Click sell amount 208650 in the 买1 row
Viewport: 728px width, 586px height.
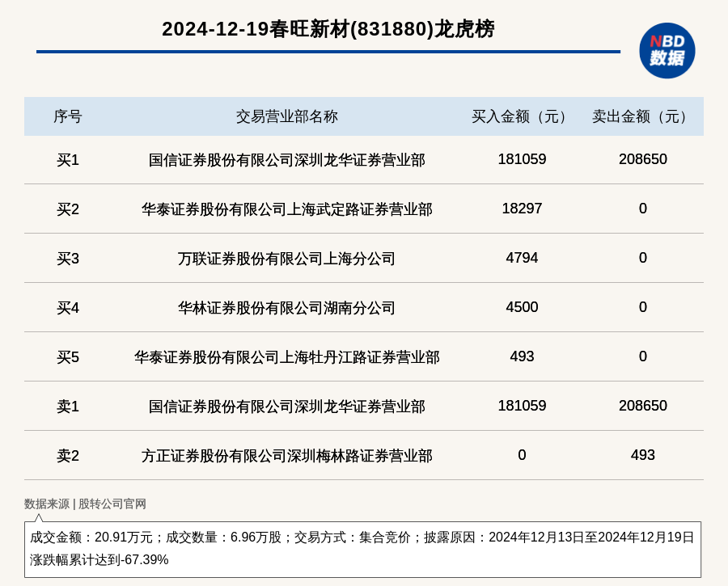tap(642, 159)
